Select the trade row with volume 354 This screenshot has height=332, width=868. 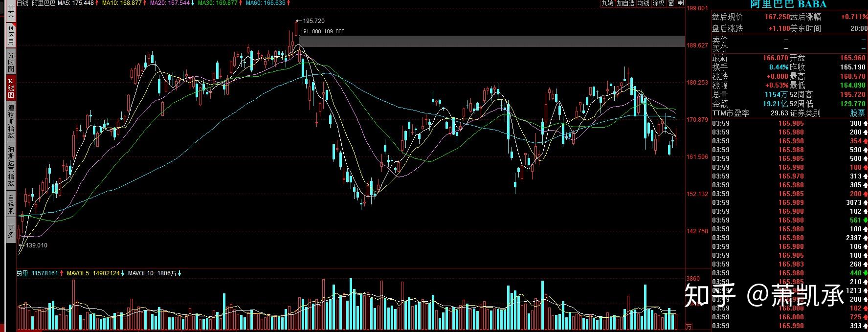[x=790, y=141]
